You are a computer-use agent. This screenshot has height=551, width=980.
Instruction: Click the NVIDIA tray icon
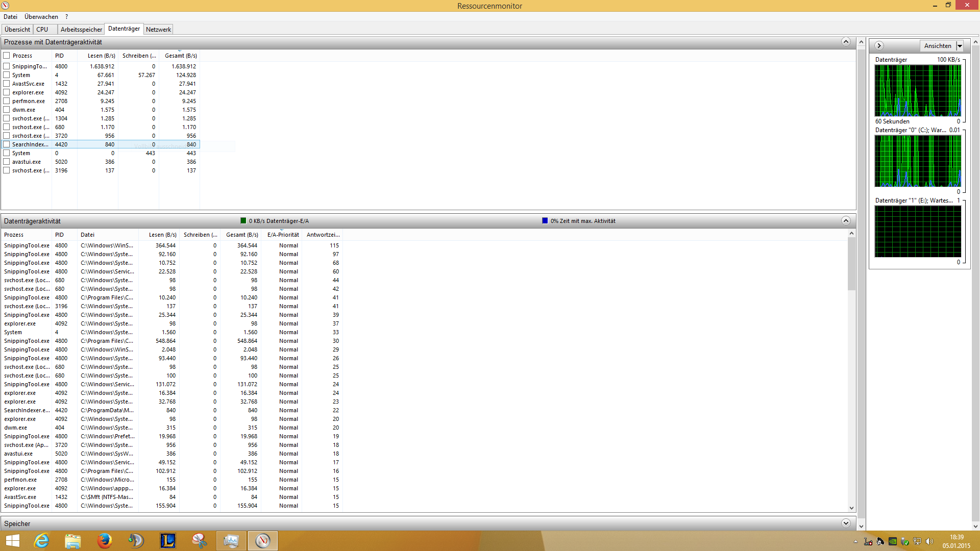tap(892, 541)
